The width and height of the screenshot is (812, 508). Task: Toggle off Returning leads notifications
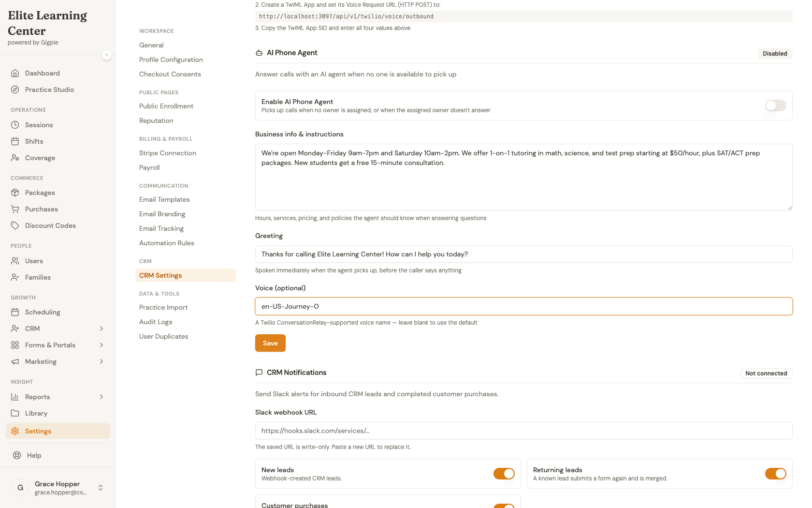776,474
